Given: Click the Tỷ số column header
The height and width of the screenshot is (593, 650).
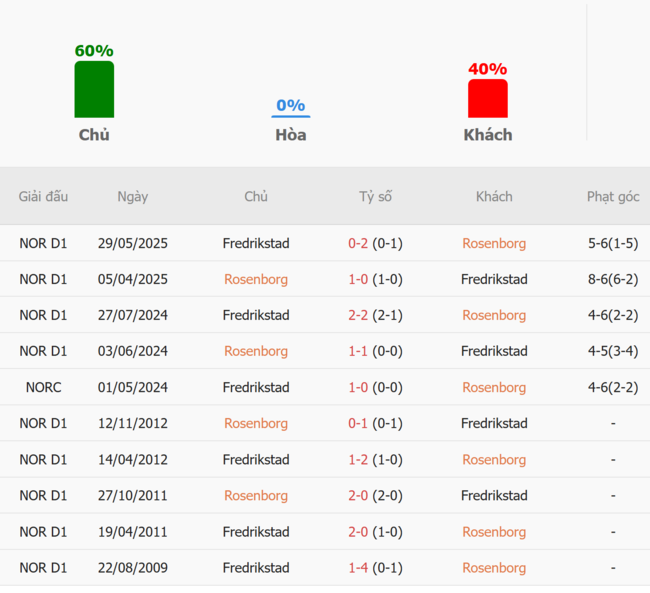Looking at the screenshot, I should tap(375, 196).
